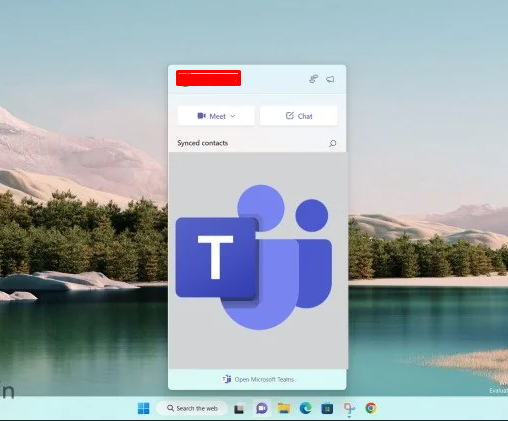Click the redacted account name header
Screen dimensions: 508x421
coord(208,78)
